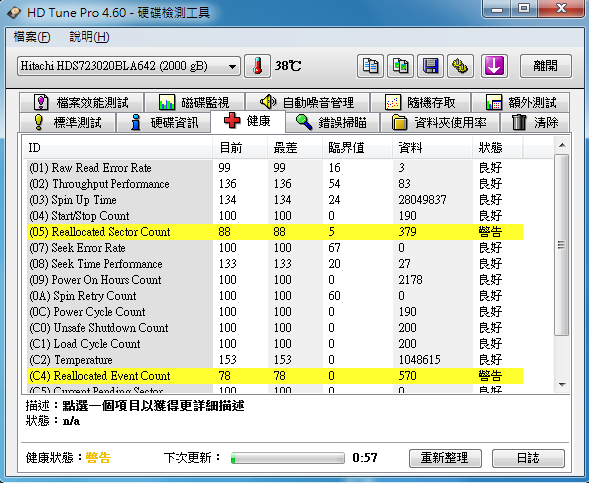
Task: Click 警告 status of Reallocated Event Count
Action: click(490, 376)
